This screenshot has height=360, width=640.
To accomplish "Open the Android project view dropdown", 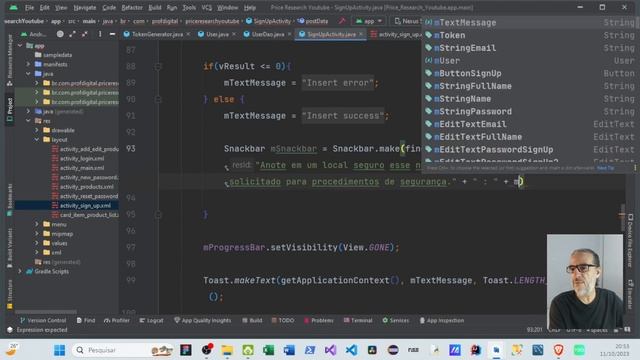I will coord(33,34).
